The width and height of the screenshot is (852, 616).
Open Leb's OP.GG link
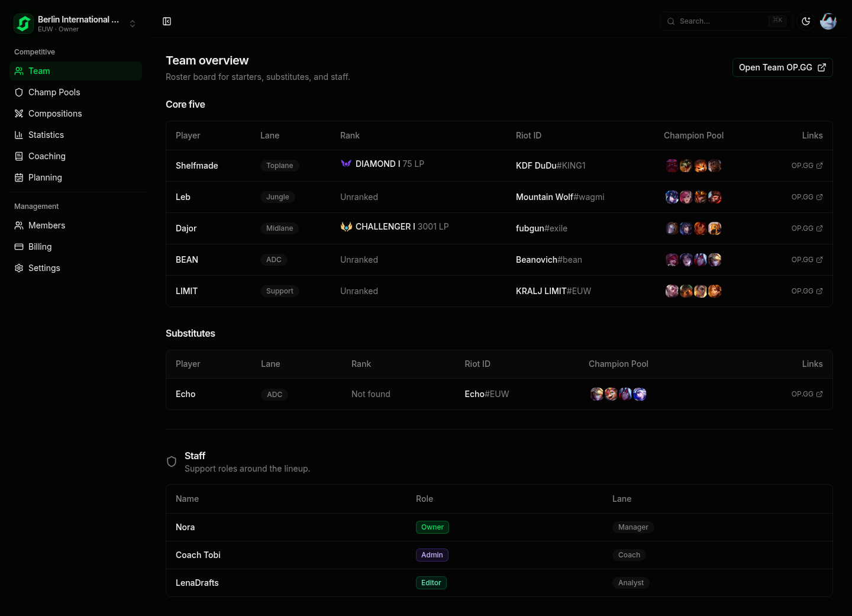(x=807, y=197)
